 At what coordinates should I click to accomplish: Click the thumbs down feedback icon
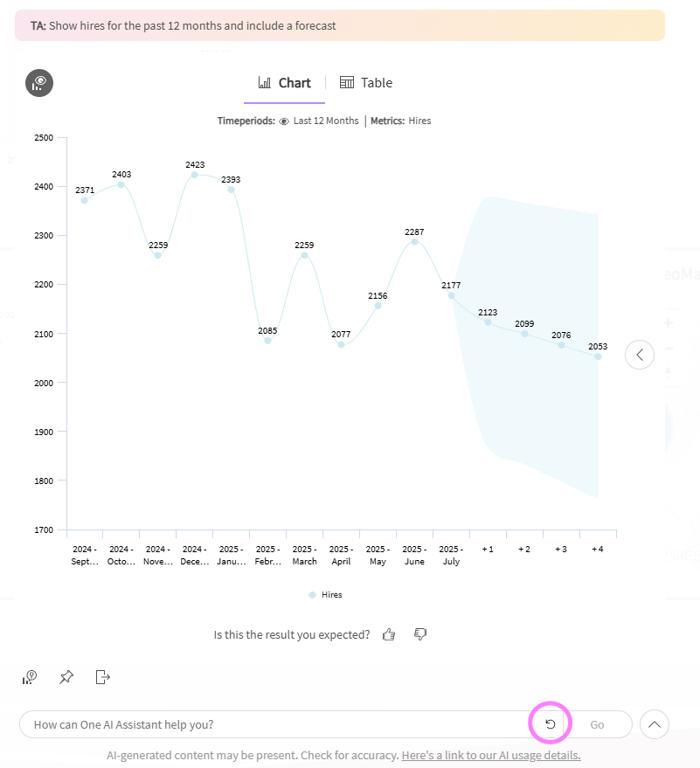(420, 634)
